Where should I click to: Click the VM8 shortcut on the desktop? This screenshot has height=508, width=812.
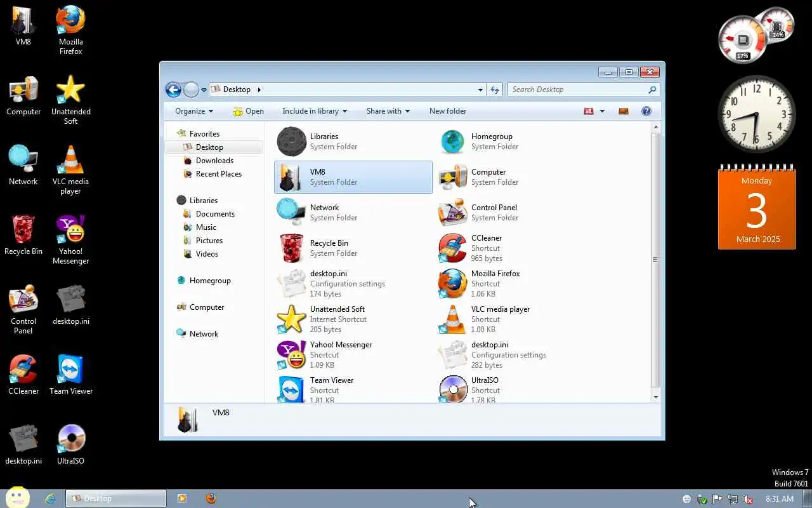(x=23, y=25)
